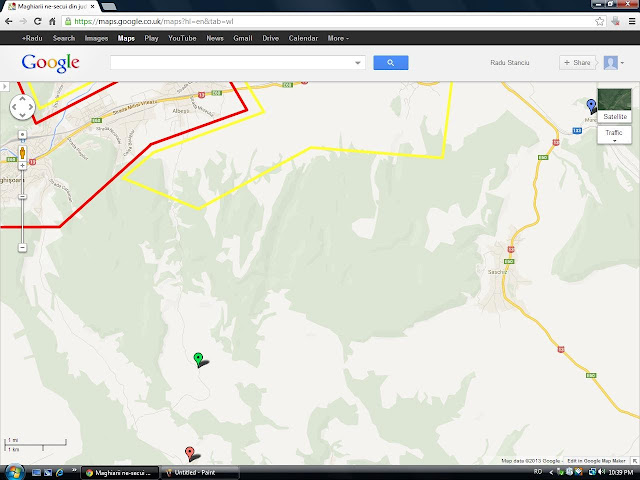Open the More dropdown in Google bar
Screen dimensions: 640x480
tap(338, 38)
